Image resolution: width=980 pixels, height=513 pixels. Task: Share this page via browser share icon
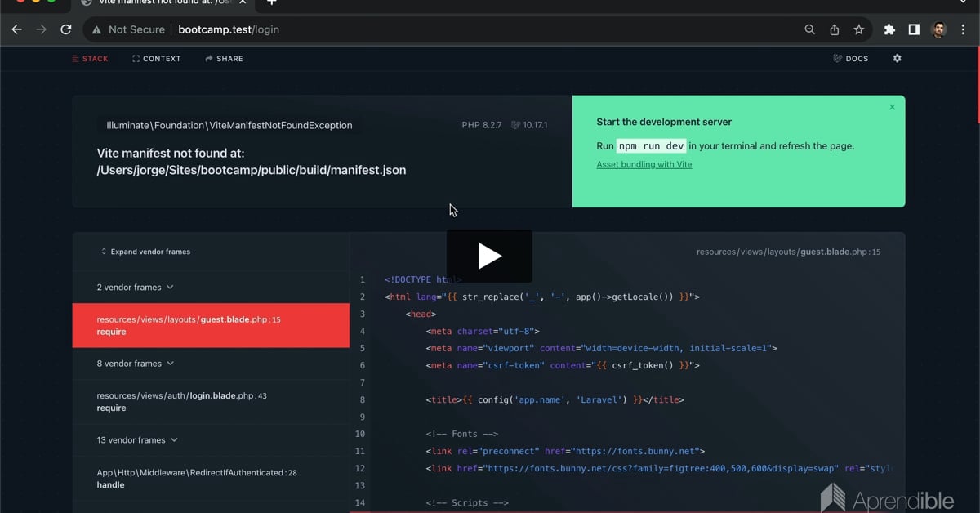click(x=834, y=29)
